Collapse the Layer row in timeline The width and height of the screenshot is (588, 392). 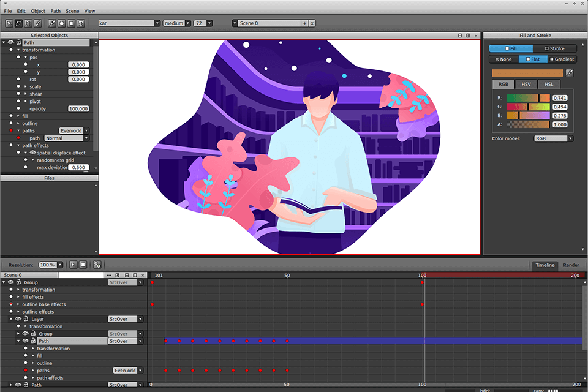tap(11, 319)
